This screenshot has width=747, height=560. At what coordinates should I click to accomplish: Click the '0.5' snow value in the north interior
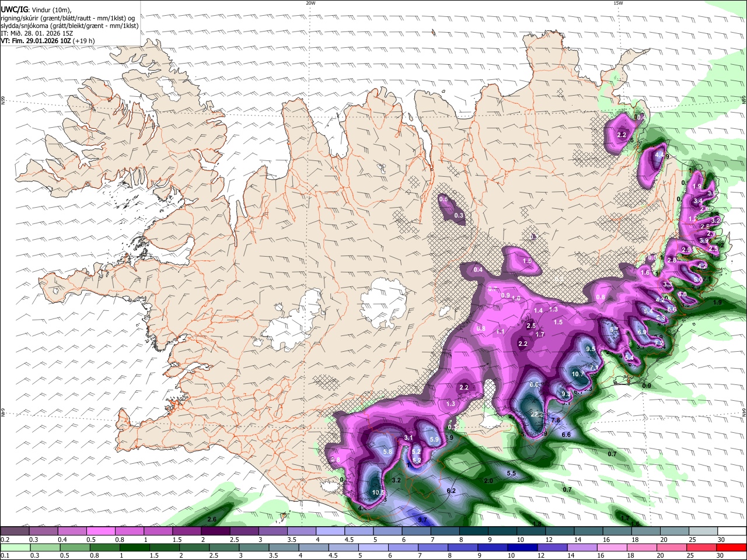tap(444, 199)
